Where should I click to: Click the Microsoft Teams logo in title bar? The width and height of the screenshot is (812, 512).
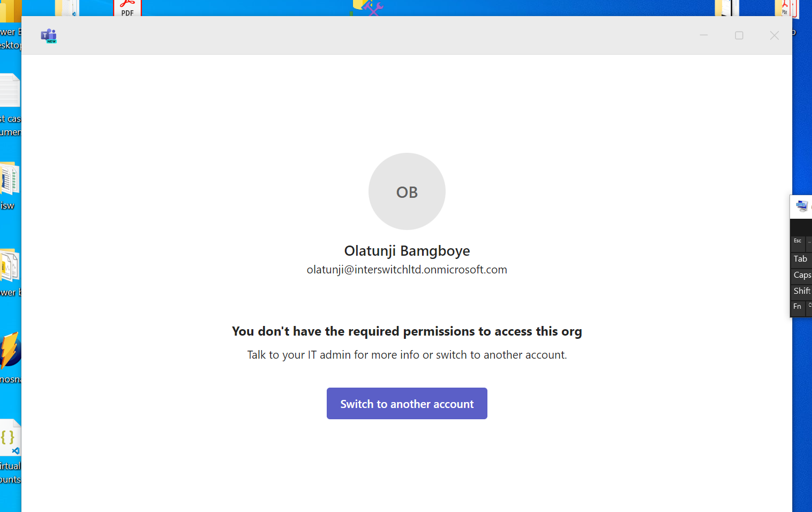pyautogui.click(x=49, y=36)
